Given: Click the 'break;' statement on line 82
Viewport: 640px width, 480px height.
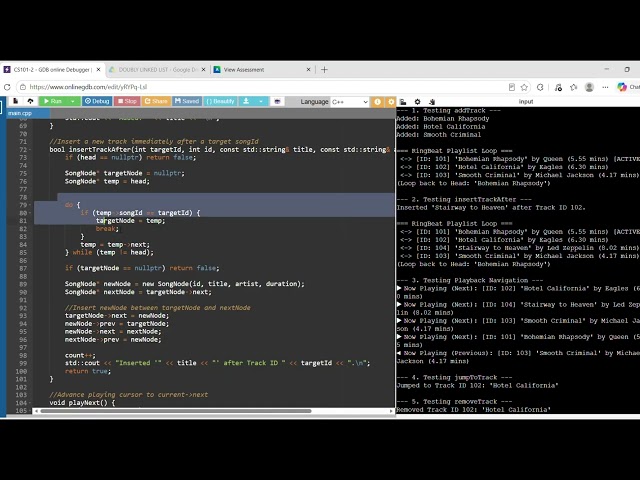Looking at the screenshot, I should (107, 229).
